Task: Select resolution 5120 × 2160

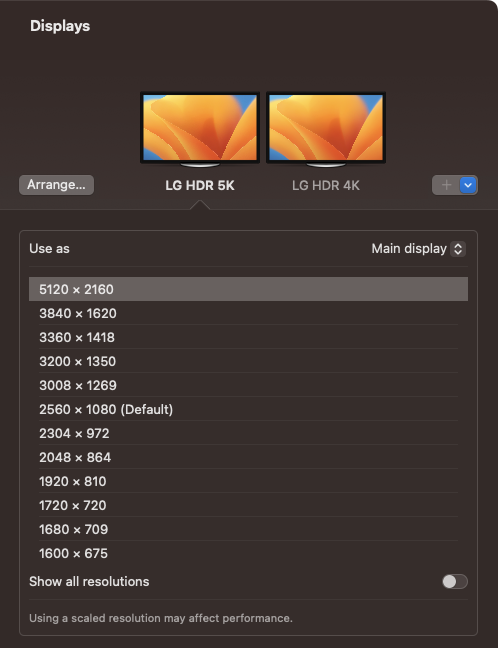Action: tap(248, 289)
